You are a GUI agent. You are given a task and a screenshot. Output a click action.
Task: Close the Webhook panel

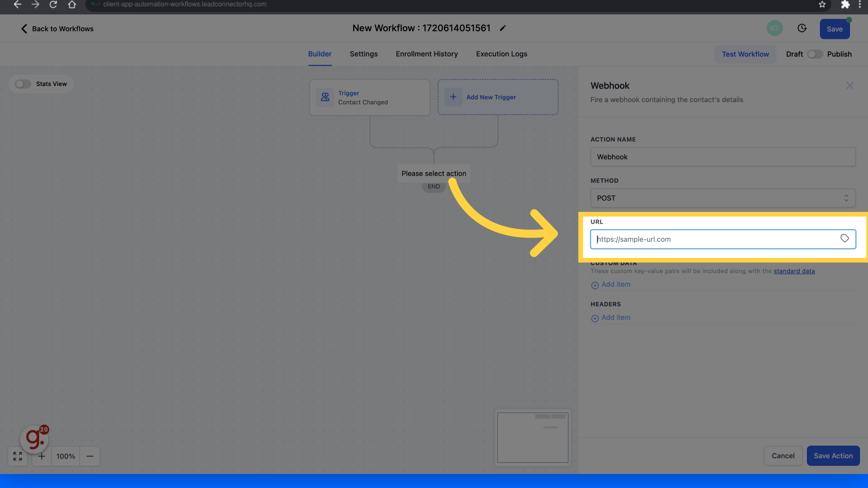[850, 85]
